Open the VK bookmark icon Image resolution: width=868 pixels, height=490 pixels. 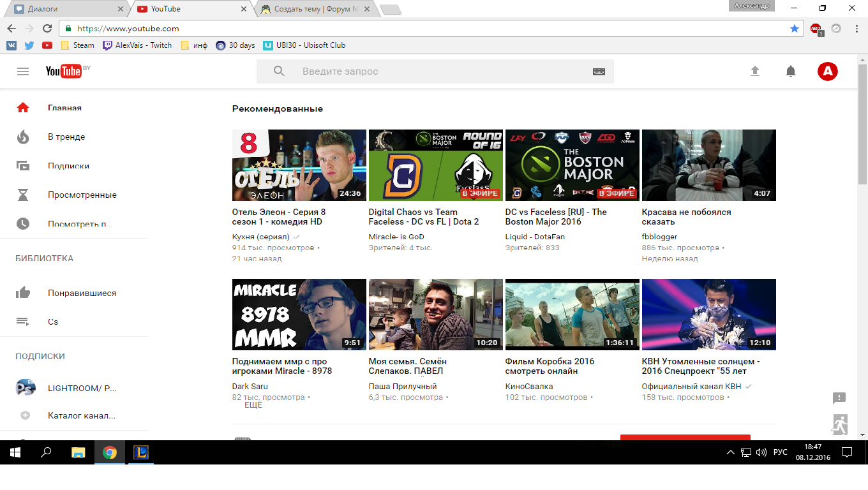click(x=11, y=45)
